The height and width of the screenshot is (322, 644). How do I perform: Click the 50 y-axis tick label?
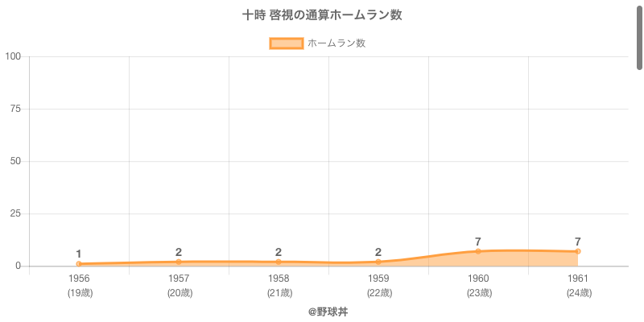coord(16,161)
